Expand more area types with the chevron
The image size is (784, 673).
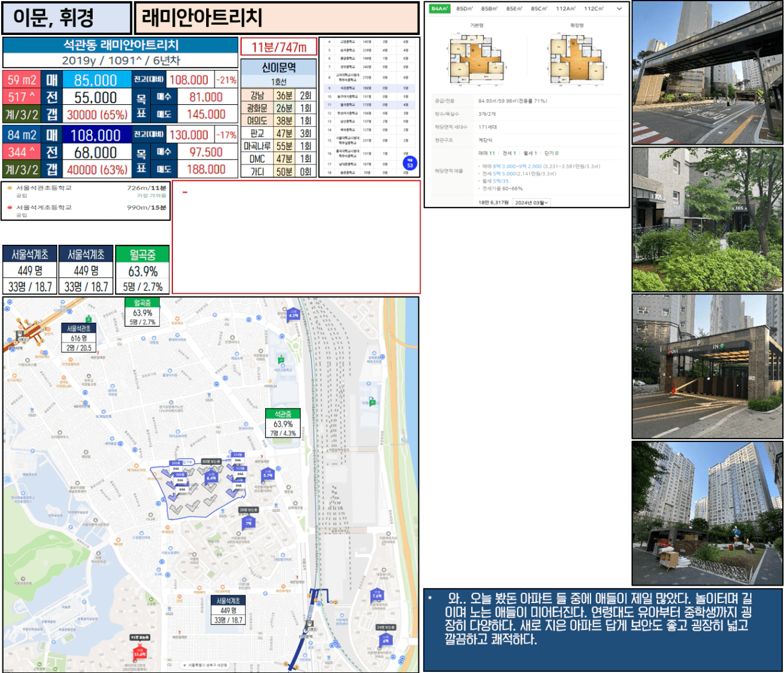click(x=619, y=9)
